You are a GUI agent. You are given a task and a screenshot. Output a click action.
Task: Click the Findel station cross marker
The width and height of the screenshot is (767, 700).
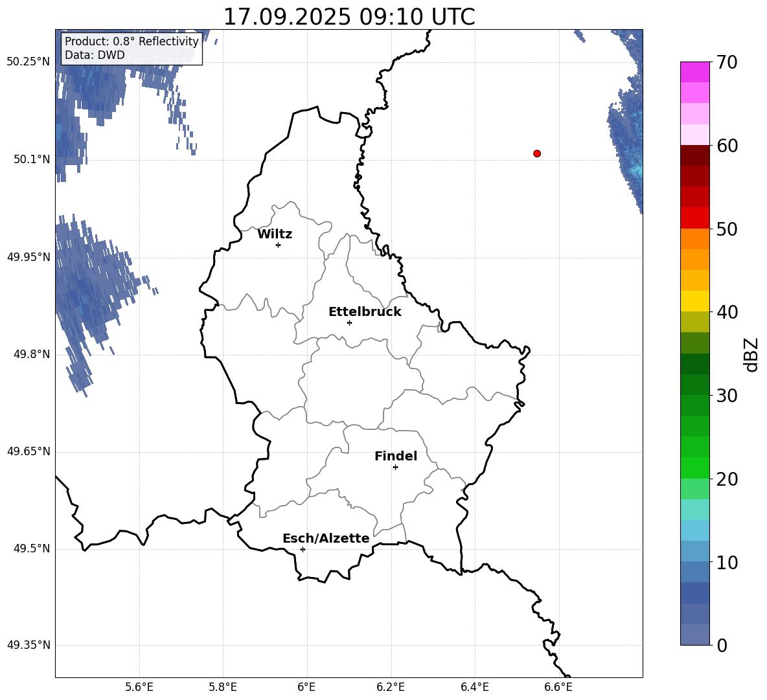point(395,468)
